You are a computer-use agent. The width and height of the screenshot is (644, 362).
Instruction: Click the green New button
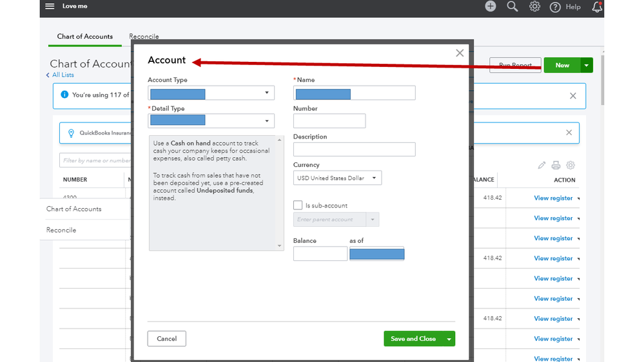[562, 65]
